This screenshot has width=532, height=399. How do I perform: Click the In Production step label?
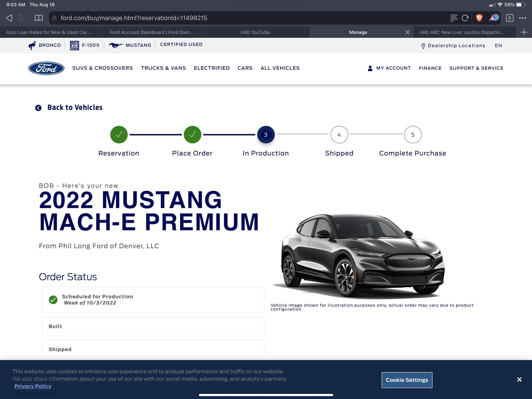click(x=266, y=153)
